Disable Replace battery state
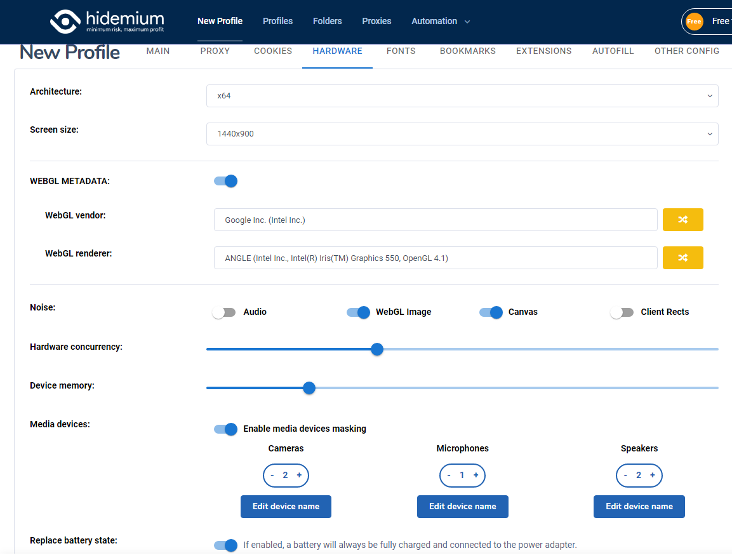This screenshot has height=560, width=732. click(x=225, y=545)
